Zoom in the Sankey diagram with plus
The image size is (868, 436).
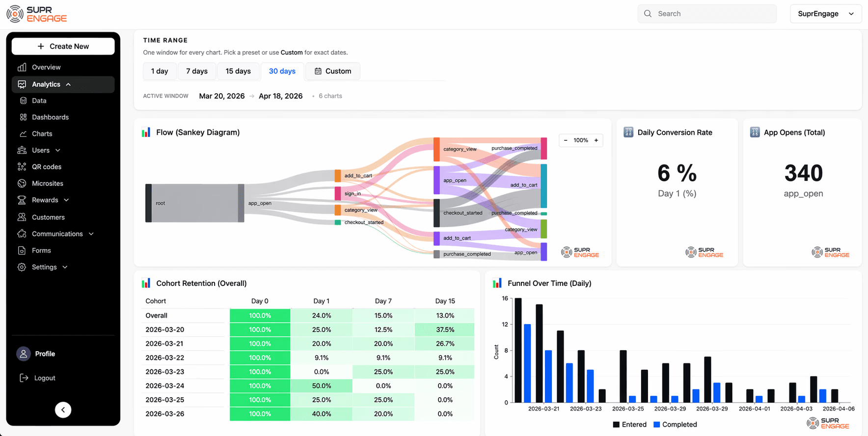tap(596, 140)
